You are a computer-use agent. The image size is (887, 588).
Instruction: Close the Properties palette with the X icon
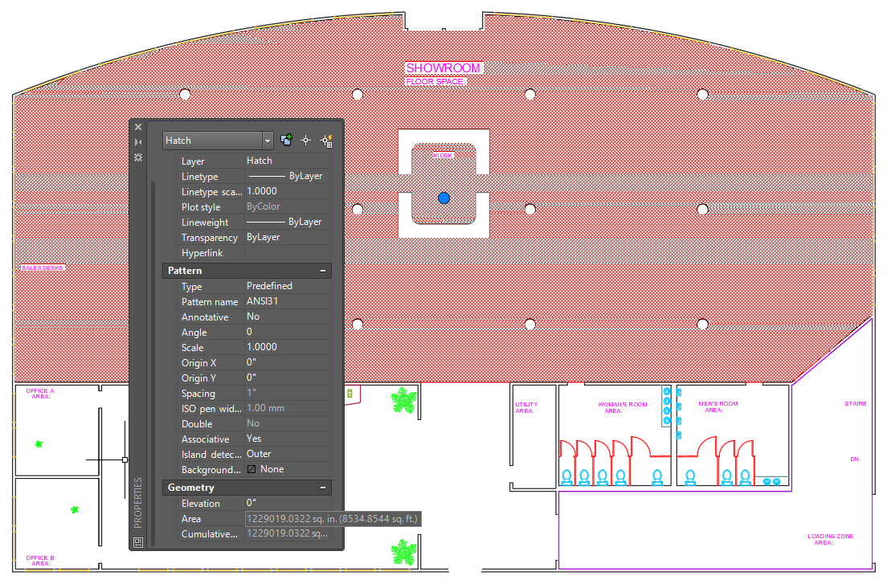pos(138,127)
